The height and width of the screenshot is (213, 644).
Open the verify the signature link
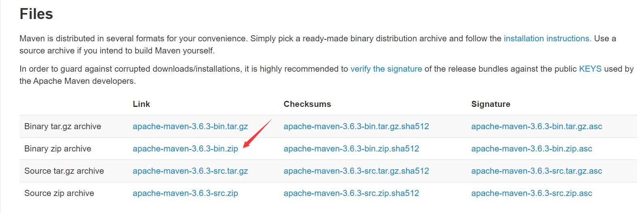386,69
